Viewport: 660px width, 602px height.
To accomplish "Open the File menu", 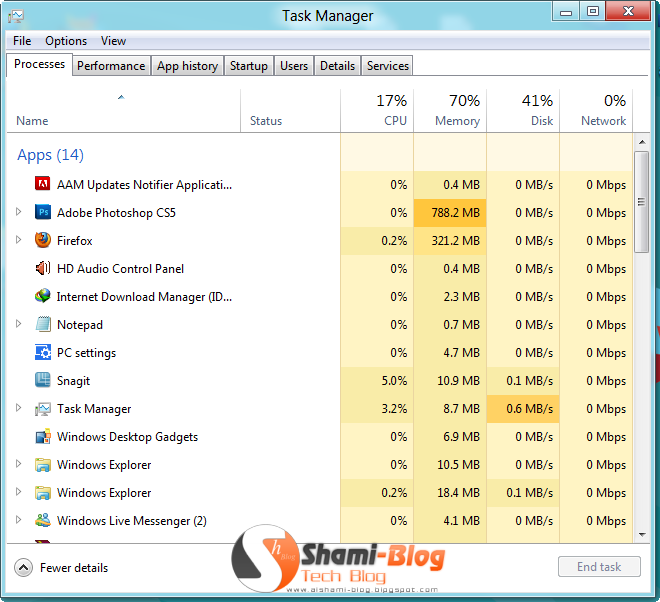I will pos(22,41).
